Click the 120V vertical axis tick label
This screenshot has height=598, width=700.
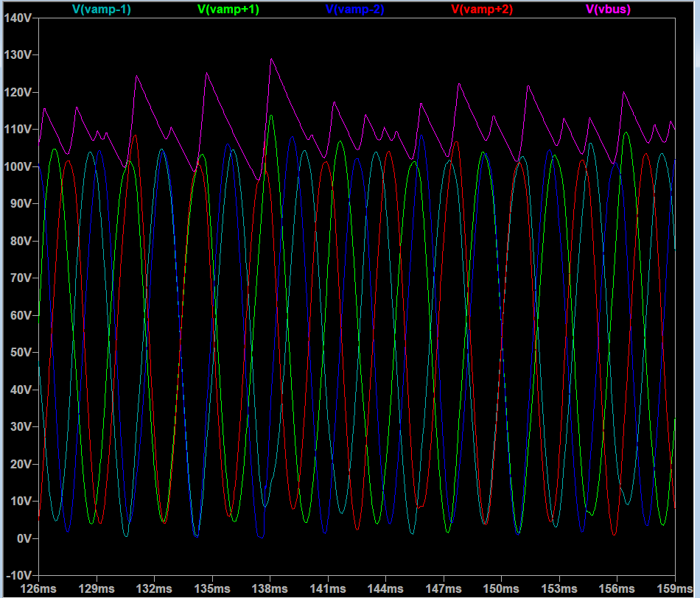coord(18,92)
